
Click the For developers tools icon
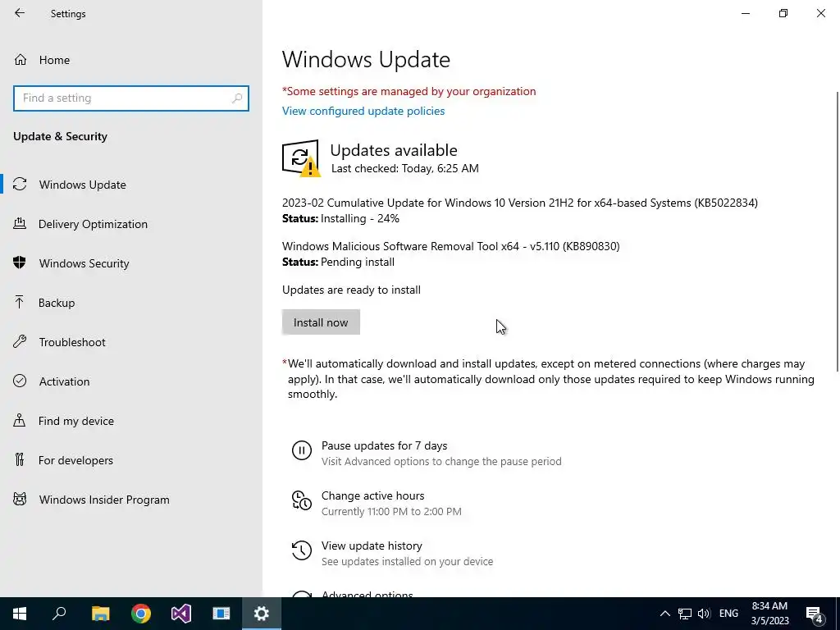tap(20, 459)
